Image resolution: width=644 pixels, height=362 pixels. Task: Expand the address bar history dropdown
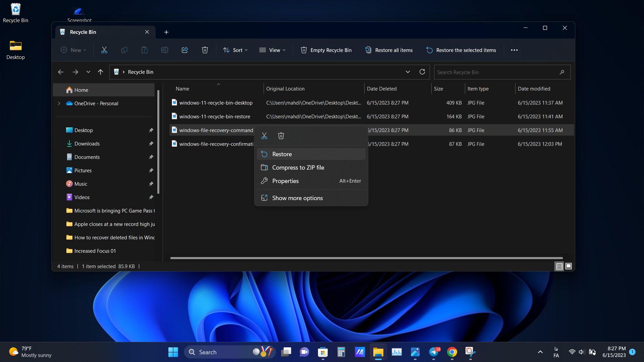coord(408,72)
